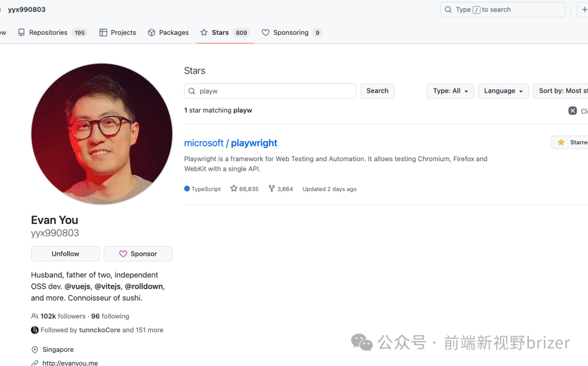588x366 pixels.
Task: Click the location pin icon beside Singapore
Action: coord(35,350)
